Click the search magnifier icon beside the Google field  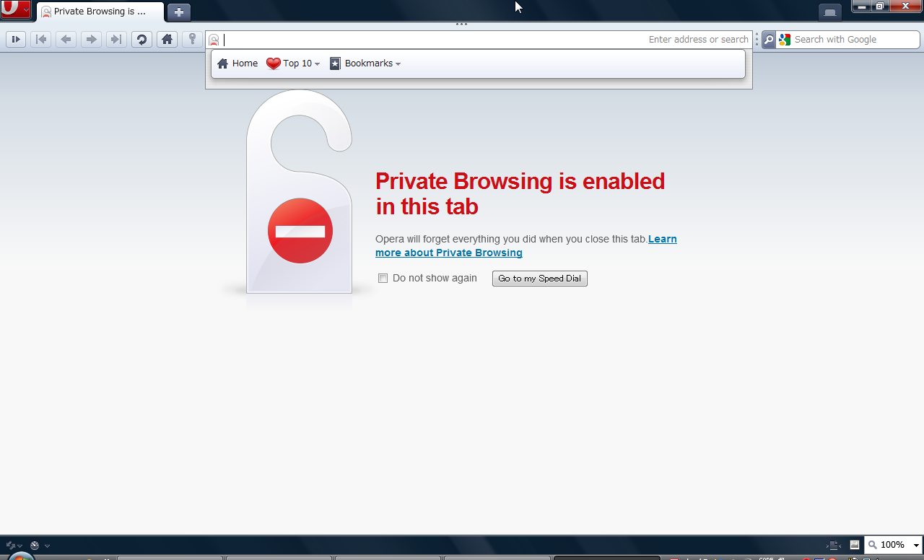point(769,40)
